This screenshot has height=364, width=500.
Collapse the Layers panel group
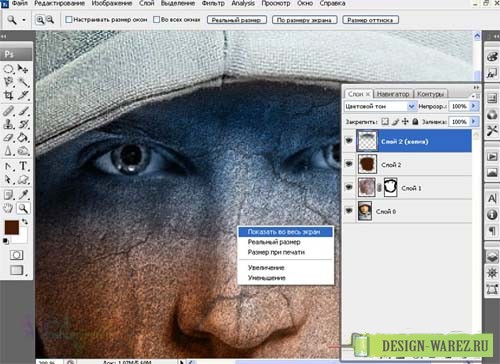(476, 87)
